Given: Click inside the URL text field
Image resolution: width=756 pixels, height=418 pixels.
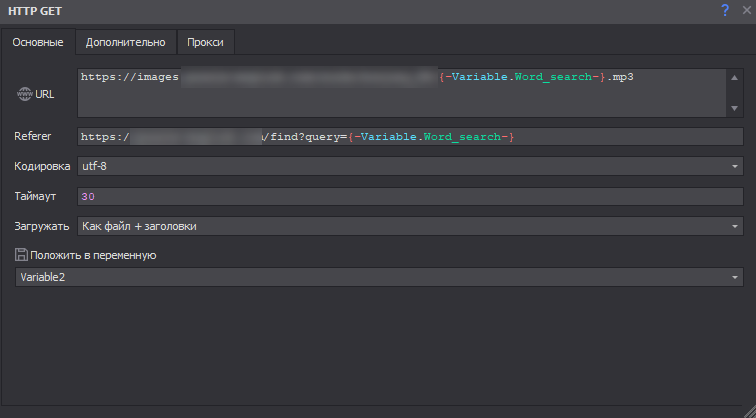Looking at the screenshot, I should point(400,100).
